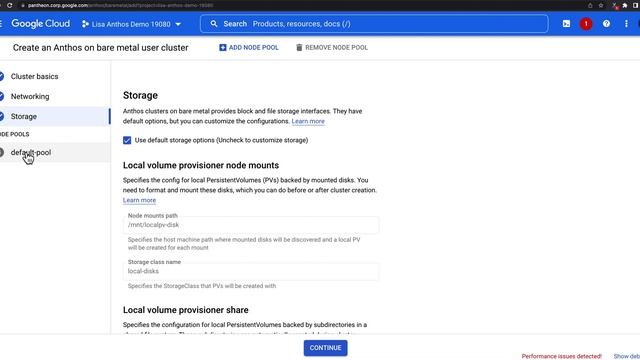Click REMOVE NODE POOL button
Image resolution: width=640 pixels, height=360 pixels.
[x=332, y=48]
